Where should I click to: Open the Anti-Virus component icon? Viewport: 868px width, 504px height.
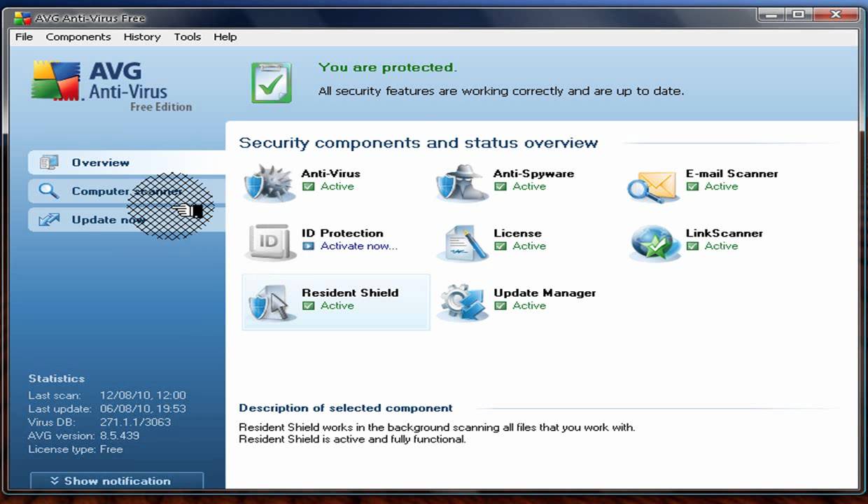point(269,183)
